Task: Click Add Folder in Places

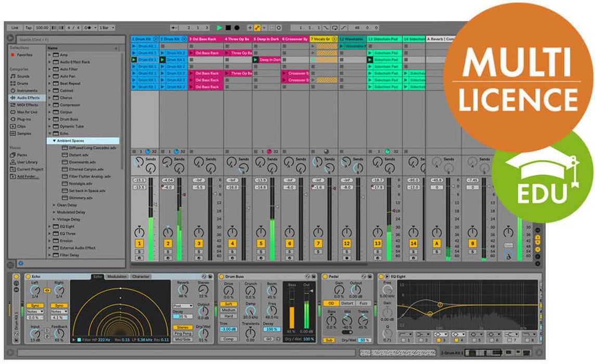Action: coord(24,176)
